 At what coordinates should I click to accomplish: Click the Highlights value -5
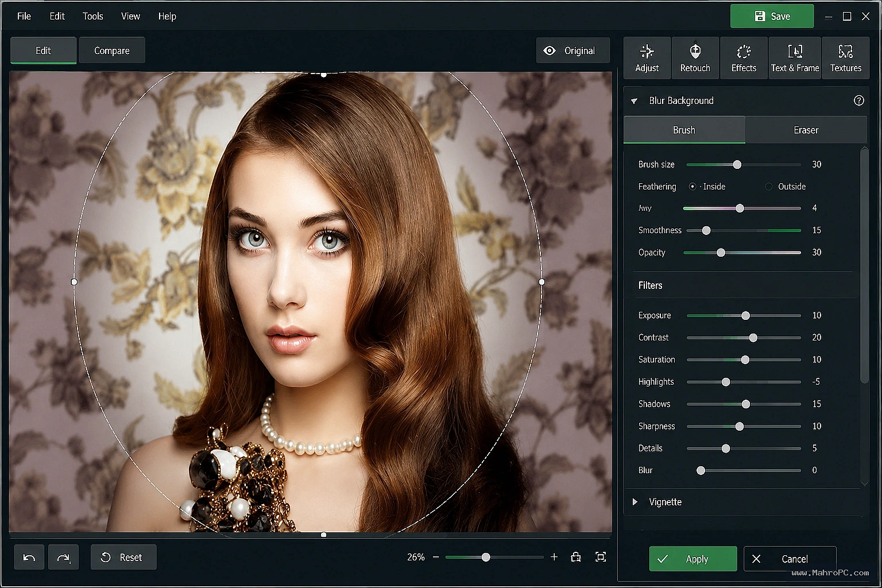tap(816, 381)
